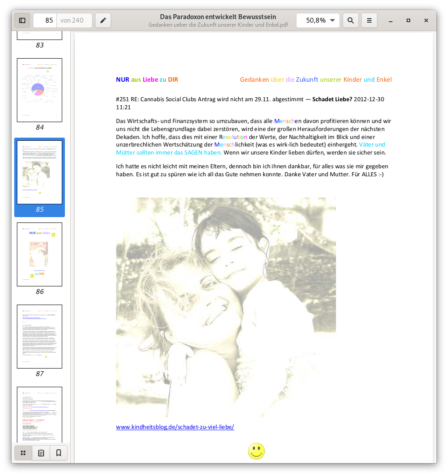Toggle the sidebar panel button

coord(22,20)
